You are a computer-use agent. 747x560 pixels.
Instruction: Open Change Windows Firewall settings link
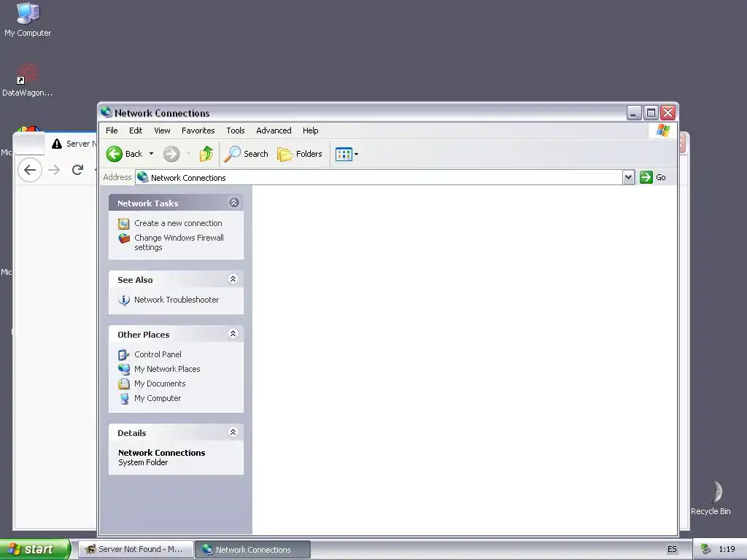pos(179,242)
